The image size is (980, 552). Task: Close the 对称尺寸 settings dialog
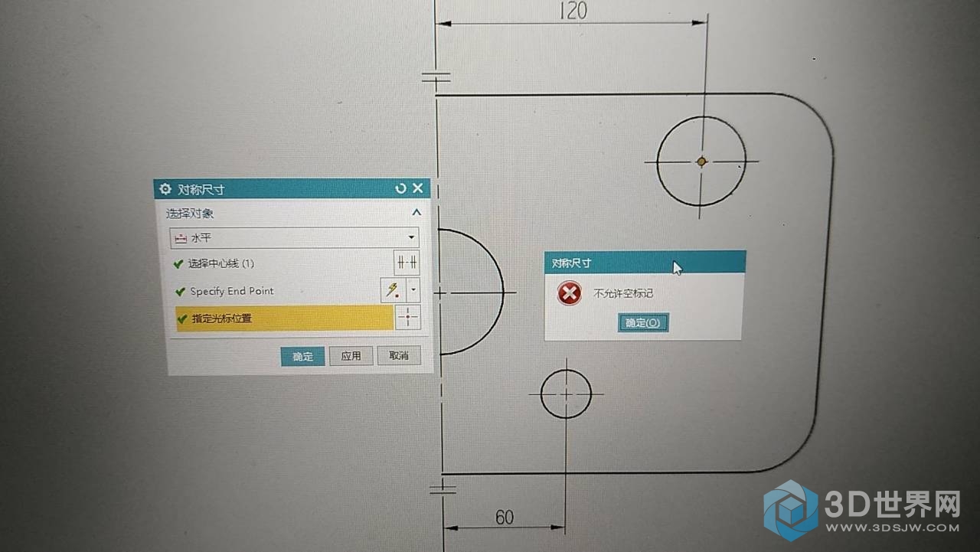pyautogui.click(x=418, y=188)
